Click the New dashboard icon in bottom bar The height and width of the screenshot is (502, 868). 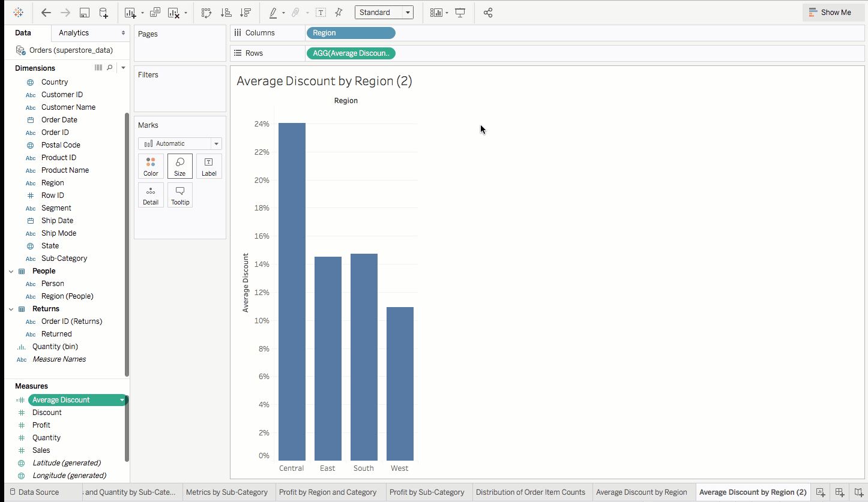(x=840, y=492)
